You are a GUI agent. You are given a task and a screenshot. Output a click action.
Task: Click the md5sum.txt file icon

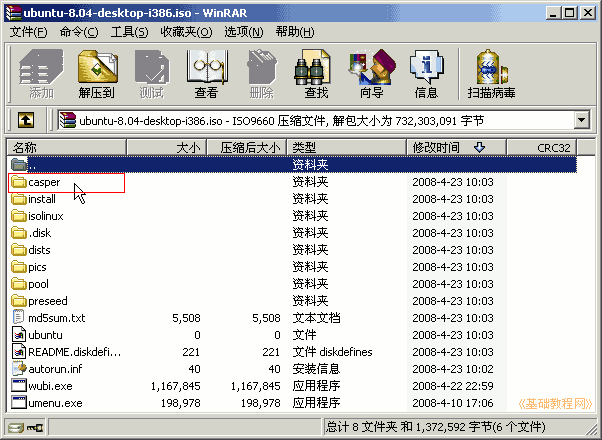[18, 317]
